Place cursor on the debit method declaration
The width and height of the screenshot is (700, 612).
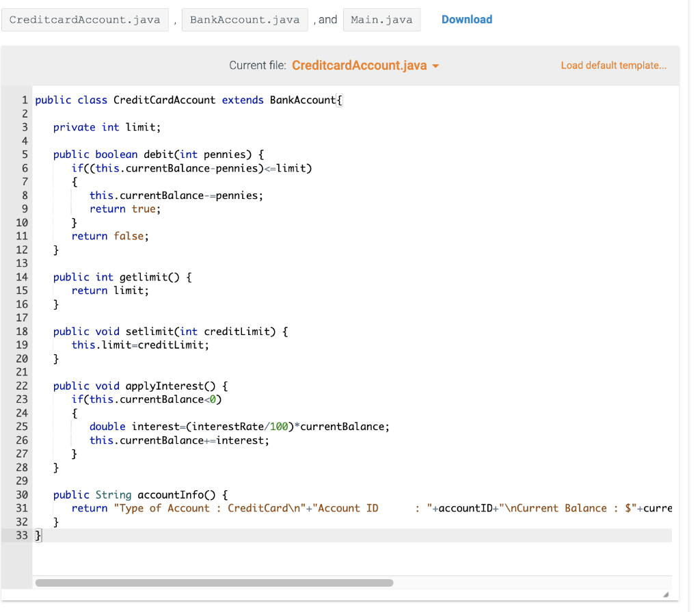pos(159,154)
